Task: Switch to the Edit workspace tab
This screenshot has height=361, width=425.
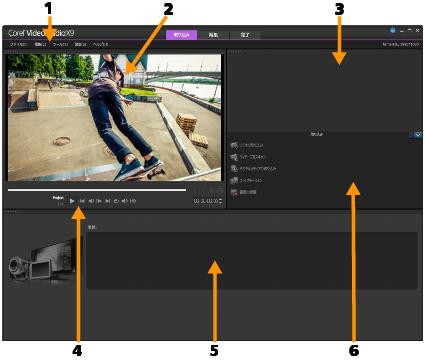Action: tap(213, 35)
